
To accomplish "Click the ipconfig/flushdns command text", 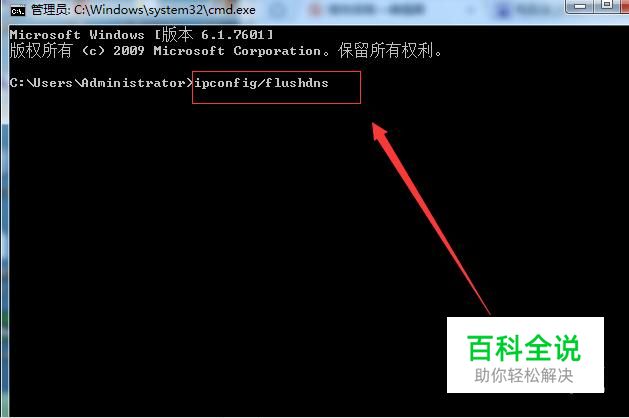I will [261, 83].
